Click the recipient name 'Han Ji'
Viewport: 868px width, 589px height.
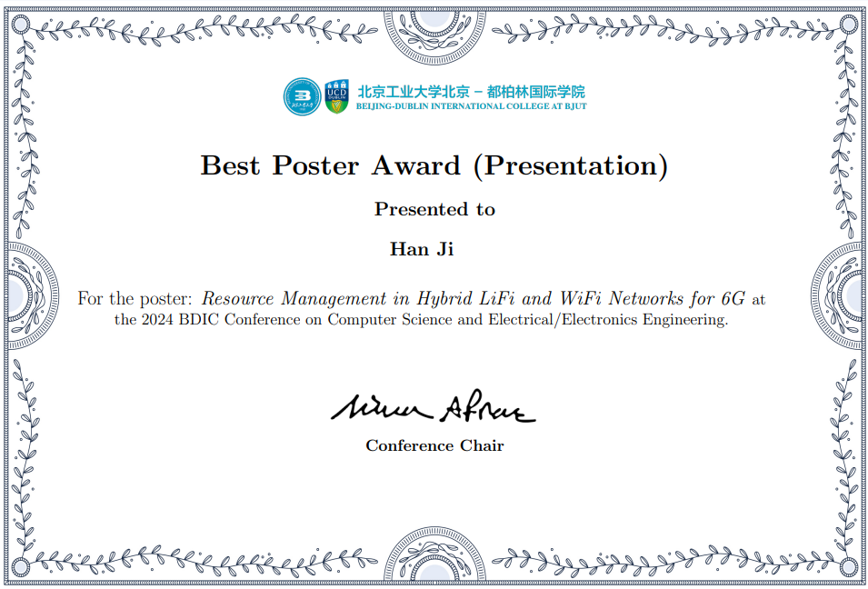[422, 249]
